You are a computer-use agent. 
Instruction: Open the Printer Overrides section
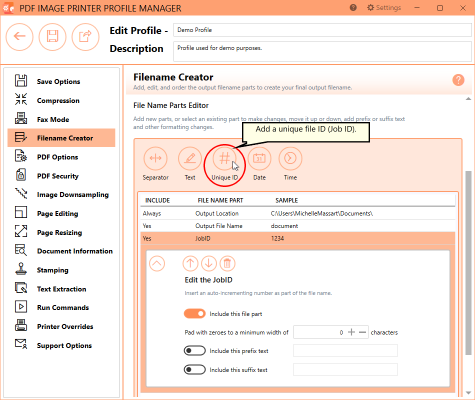[x=61, y=326]
